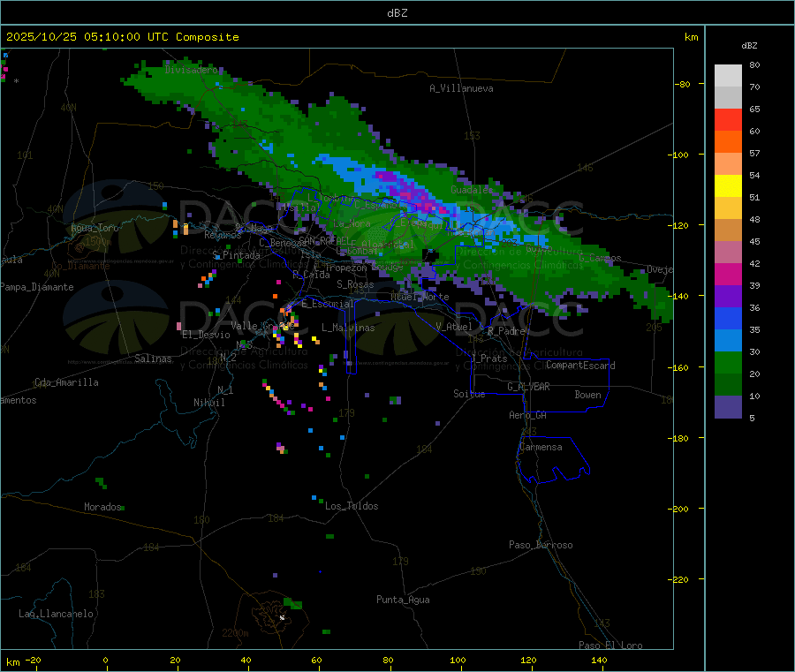This screenshot has width=795, height=672.
Task: Click the Morados map label
Action: 102,507
